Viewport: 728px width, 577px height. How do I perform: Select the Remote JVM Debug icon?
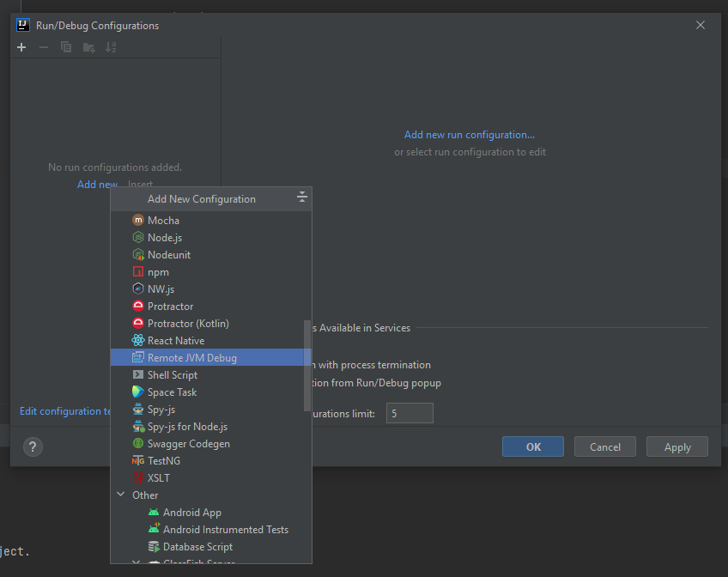(x=138, y=357)
